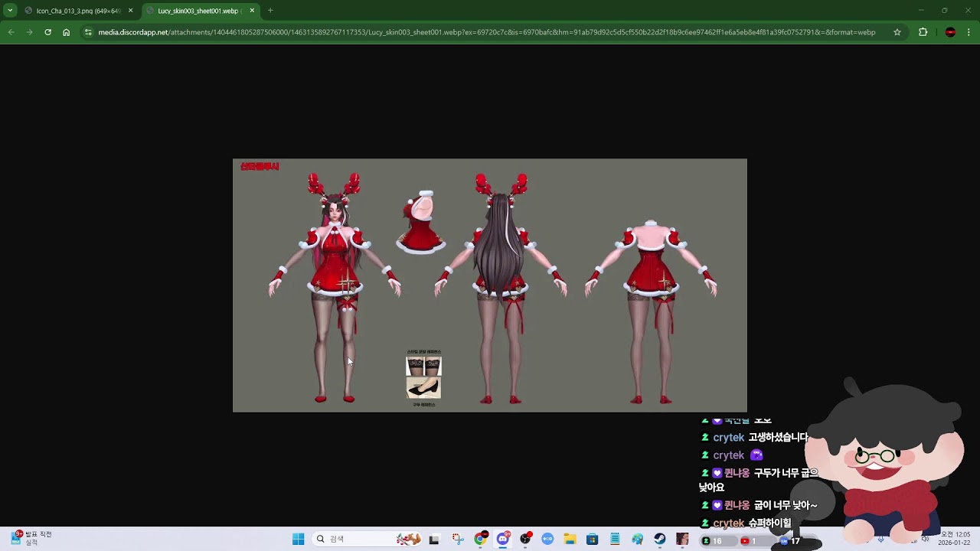Switch to the Icon_Cha_013_3.png tab
Screen dimensions: 980x551
79,11
